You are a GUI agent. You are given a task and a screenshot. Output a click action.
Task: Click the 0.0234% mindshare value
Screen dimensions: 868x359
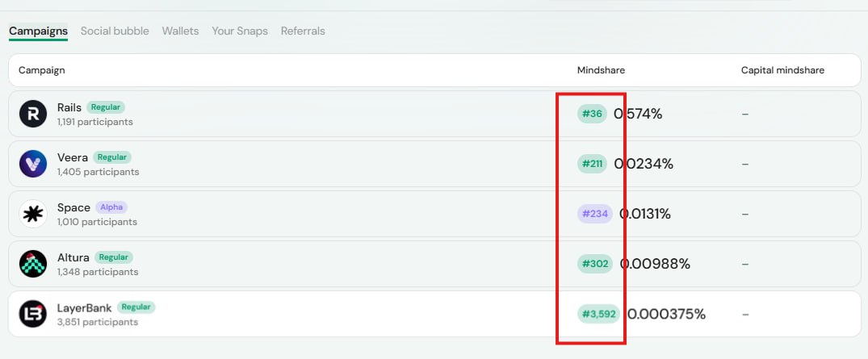click(644, 164)
